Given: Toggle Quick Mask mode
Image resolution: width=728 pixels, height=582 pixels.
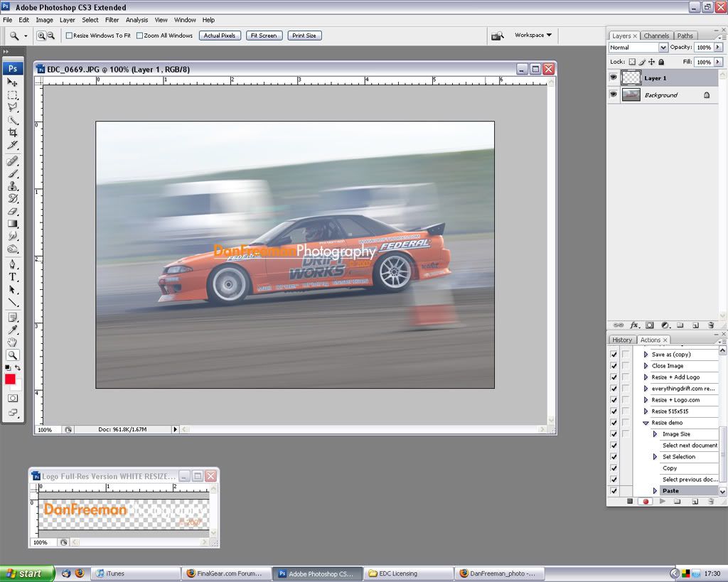Looking at the screenshot, I should (13, 398).
